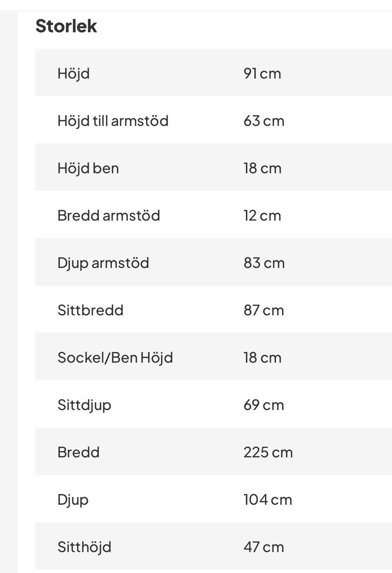
Task: Click the 91 cm height value
Action: (x=262, y=74)
